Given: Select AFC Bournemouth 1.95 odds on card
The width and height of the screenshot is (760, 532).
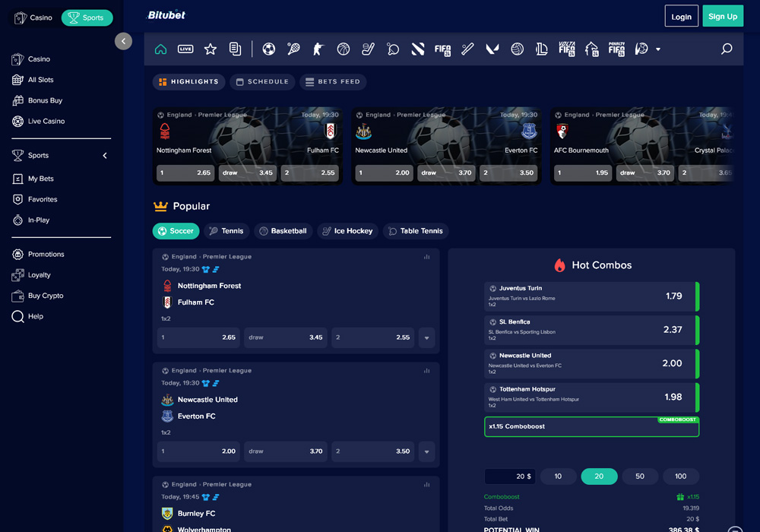Looking at the screenshot, I should (583, 173).
